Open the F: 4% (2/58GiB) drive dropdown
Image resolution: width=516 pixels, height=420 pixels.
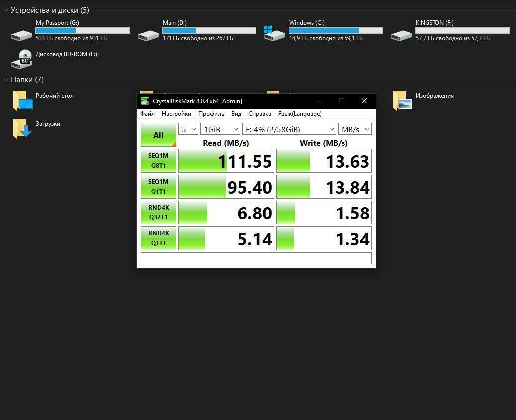[x=289, y=129]
